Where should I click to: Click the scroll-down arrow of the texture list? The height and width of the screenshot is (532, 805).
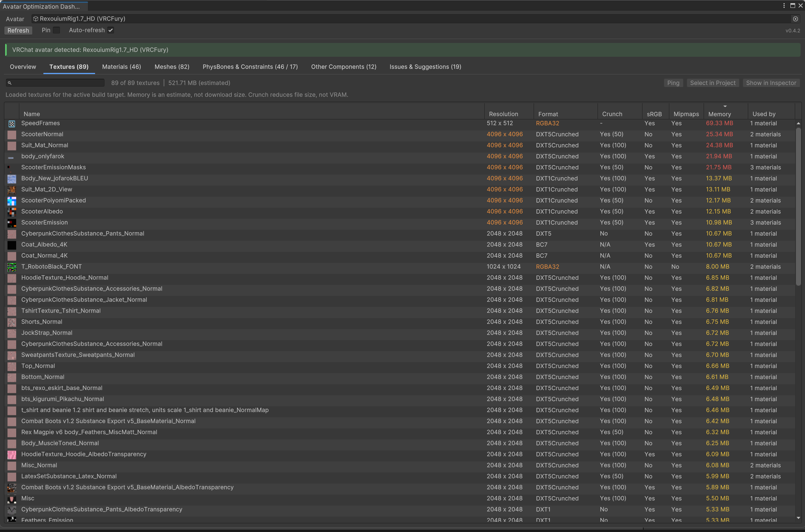798,518
